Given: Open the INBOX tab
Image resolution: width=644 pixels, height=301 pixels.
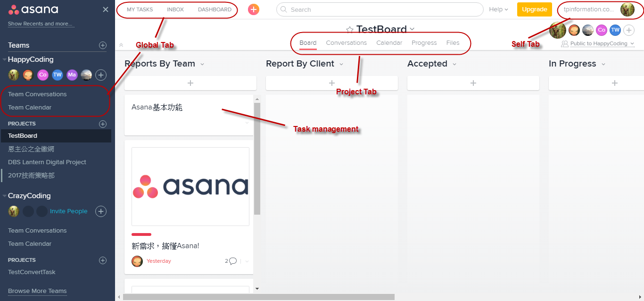Looking at the screenshot, I should (x=175, y=9).
